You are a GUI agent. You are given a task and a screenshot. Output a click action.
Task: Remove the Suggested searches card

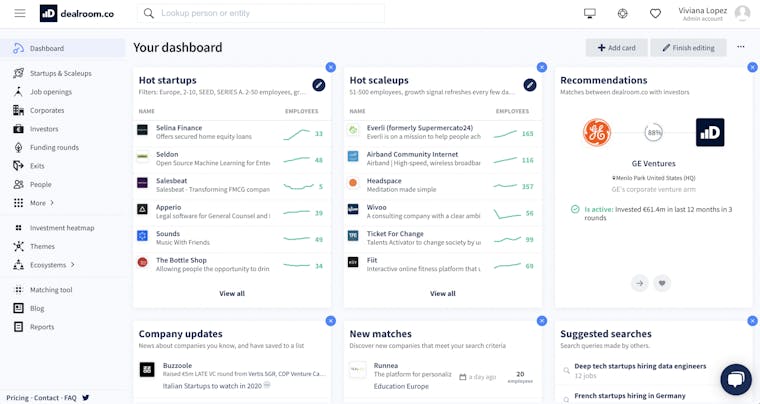[x=753, y=321]
